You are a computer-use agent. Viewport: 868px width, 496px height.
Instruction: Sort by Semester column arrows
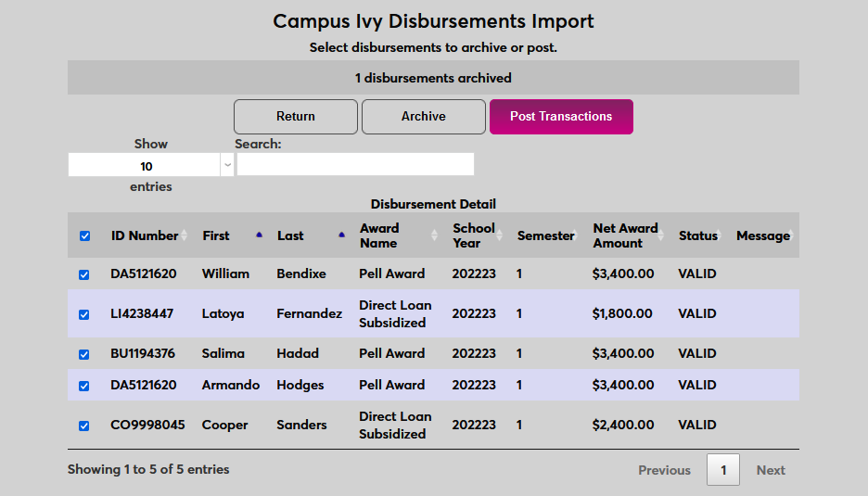(x=580, y=235)
